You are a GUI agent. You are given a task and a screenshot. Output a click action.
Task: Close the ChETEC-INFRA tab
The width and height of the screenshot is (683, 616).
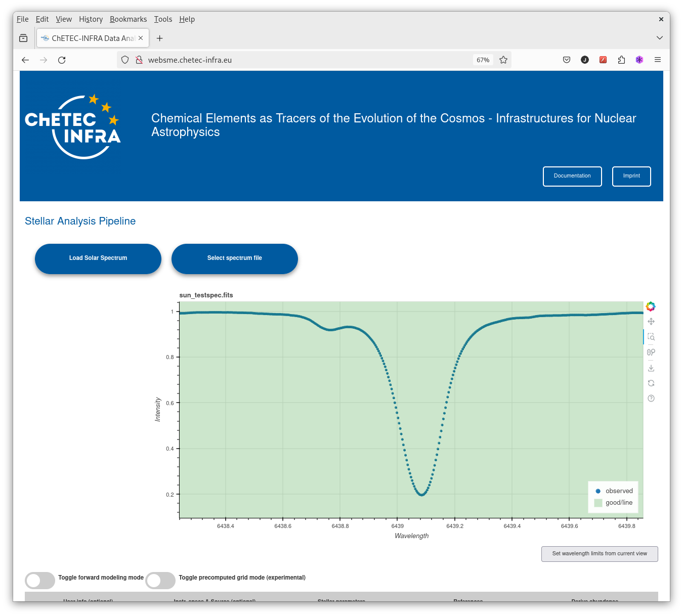141,38
